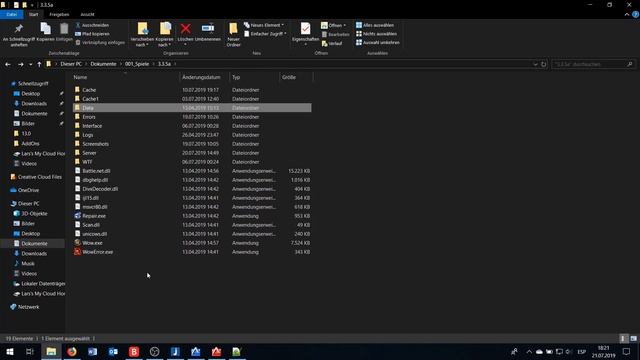Select the Interface folder
This screenshot has height=360, width=640.
192,126
